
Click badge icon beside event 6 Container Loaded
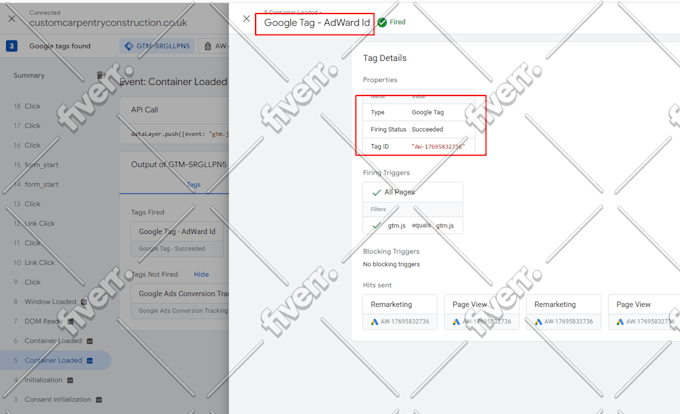click(90, 341)
